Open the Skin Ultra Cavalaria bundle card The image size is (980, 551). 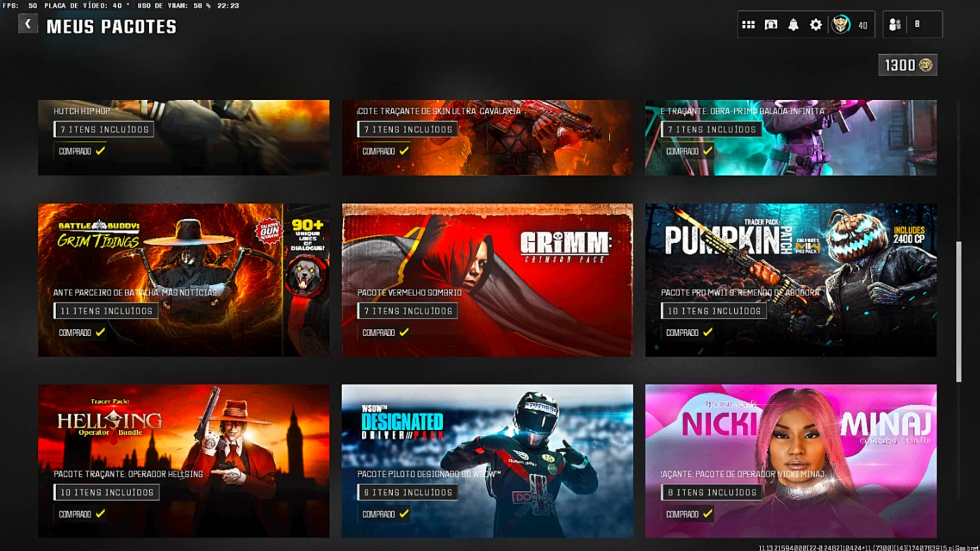(487, 137)
